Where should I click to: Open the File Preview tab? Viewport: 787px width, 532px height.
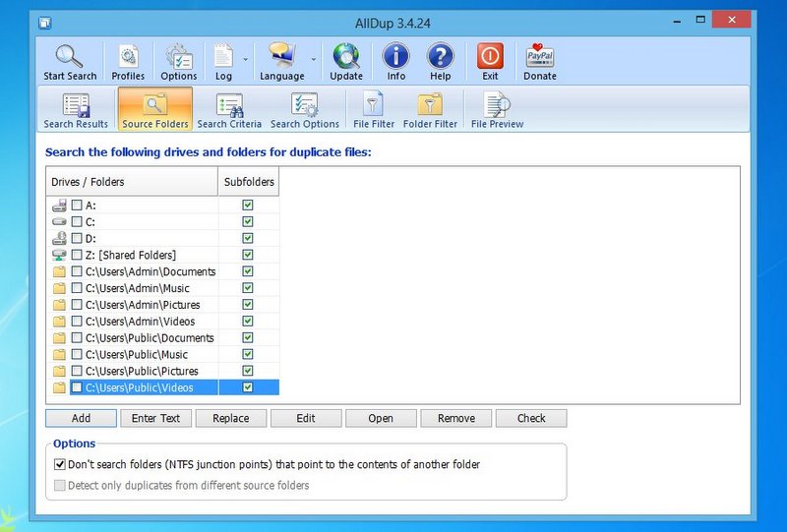(497, 109)
